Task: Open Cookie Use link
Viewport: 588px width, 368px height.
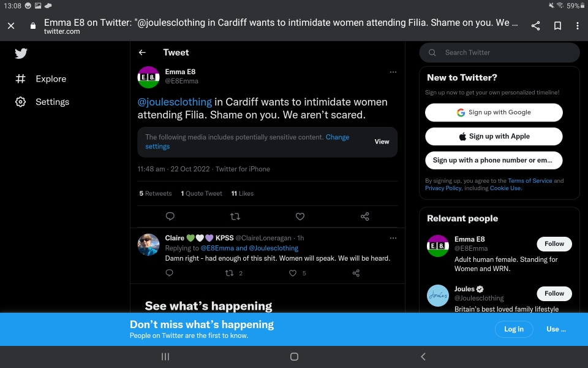Action: point(505,188)
